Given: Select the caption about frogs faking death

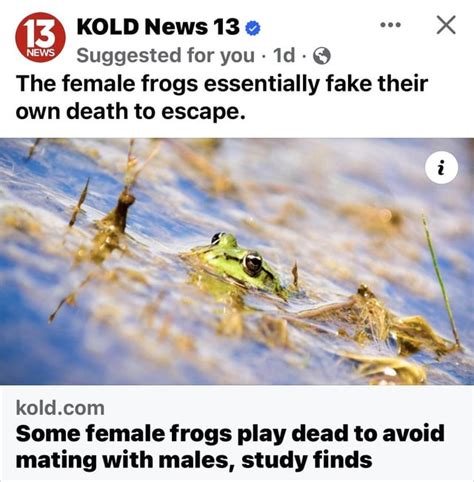Looking at the screenshot, I should [x=222, y=97].
